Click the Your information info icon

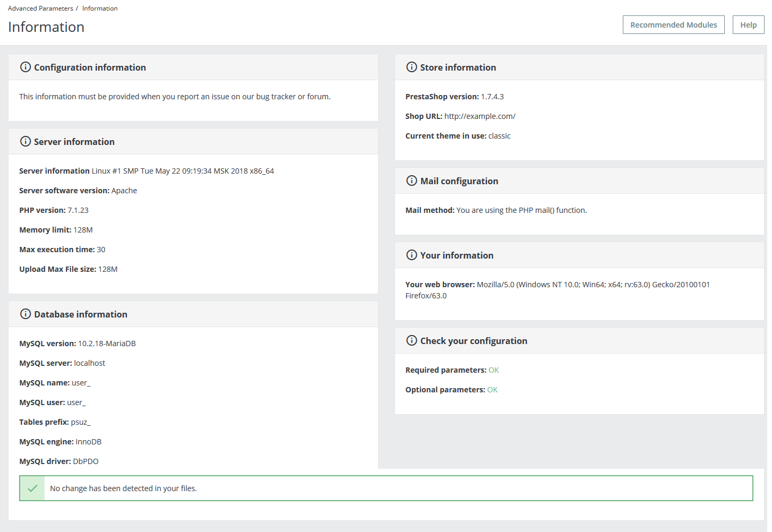tap(411, 255)
